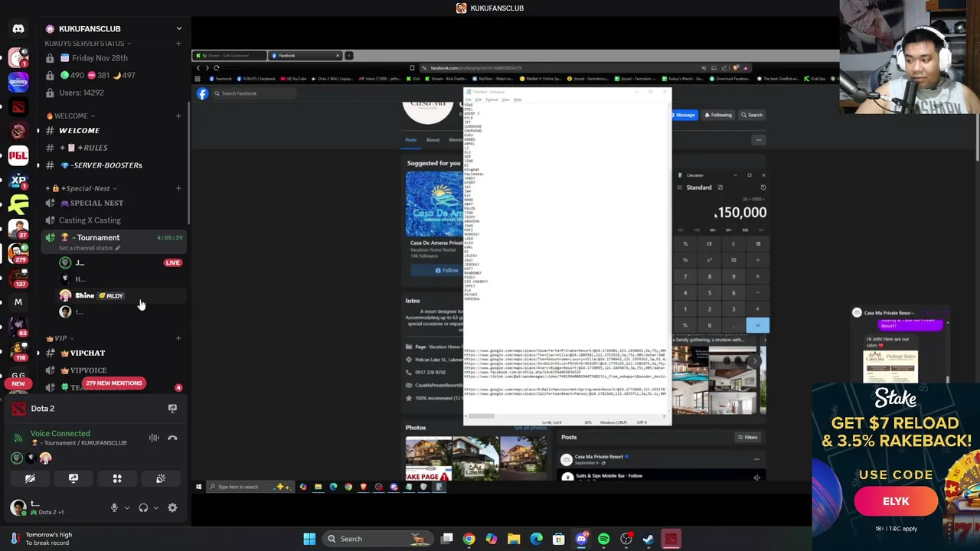Collapse the Special-Nest channel category
Viewport: 980px width, 551px height.
pos(81,188)
